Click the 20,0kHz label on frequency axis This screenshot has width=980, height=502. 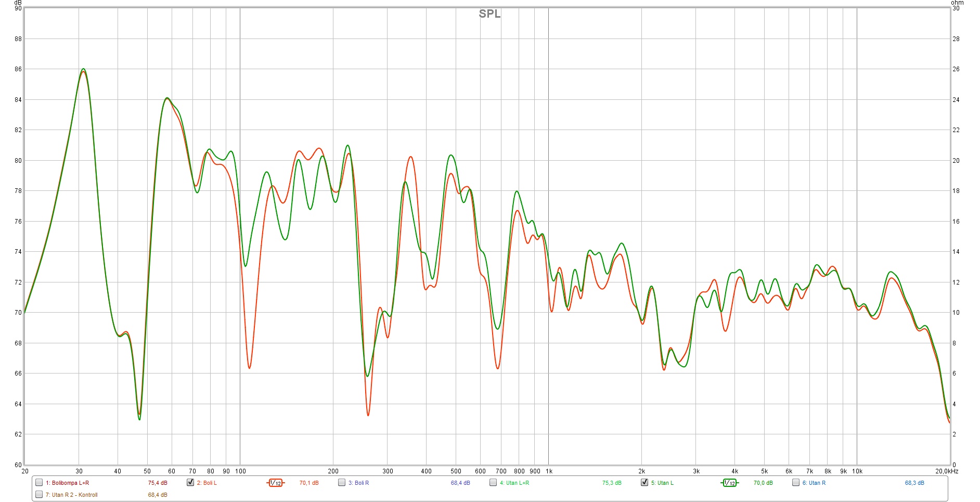[x=946, y=471]
